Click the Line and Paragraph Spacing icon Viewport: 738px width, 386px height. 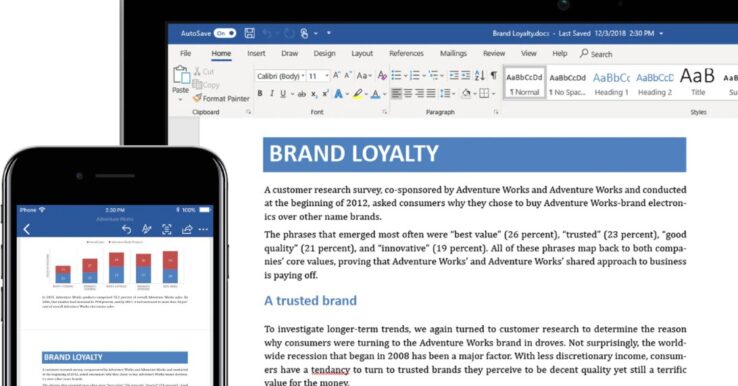coord(445,93)
